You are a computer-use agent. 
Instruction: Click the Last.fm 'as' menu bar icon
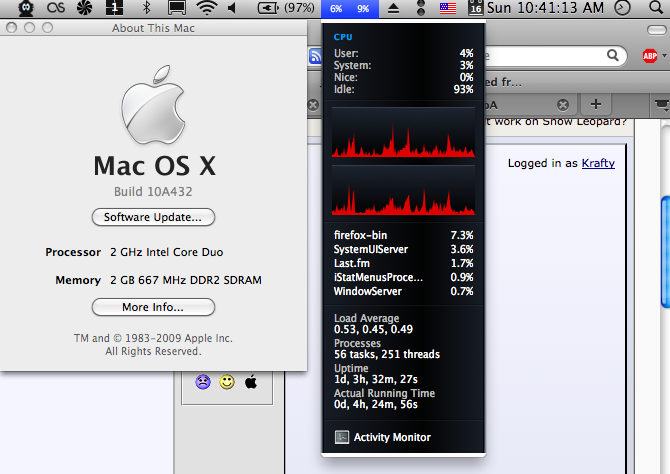(56, 8)
